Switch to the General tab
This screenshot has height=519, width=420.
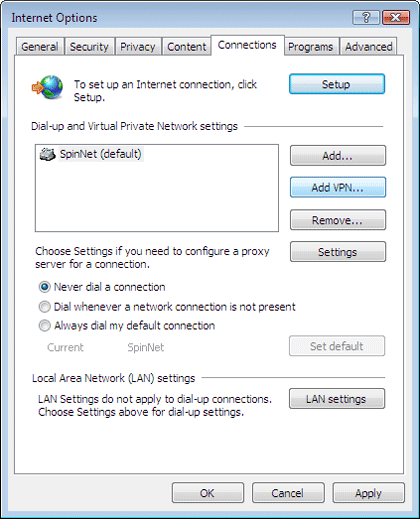pyautogui.click(x=40, y=47)
